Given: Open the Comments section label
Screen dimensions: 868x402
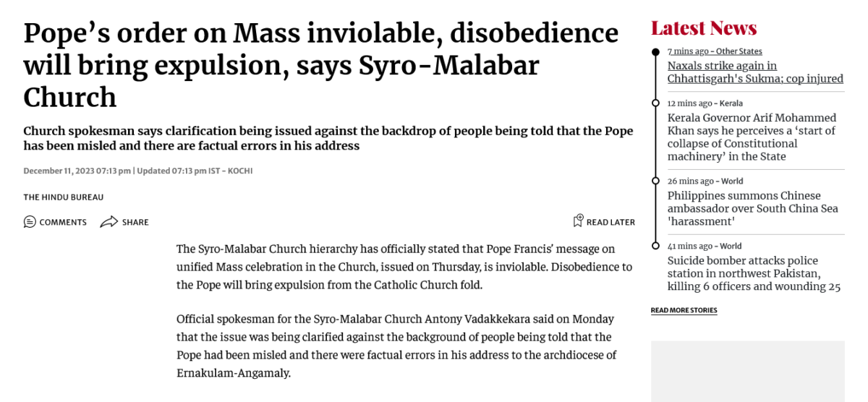Looking at the screenshot, I should point(63,223).
